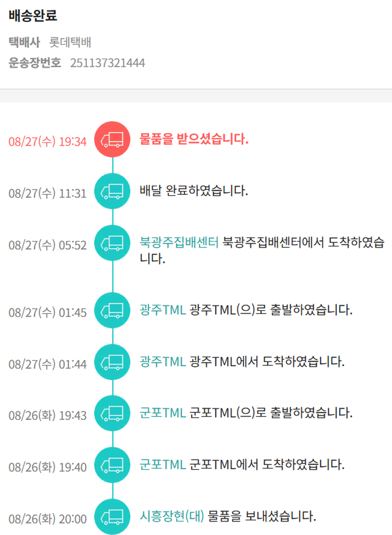Open 군포TML link in the arrival entry
392x535 pixels.
(x=163, y=464)
